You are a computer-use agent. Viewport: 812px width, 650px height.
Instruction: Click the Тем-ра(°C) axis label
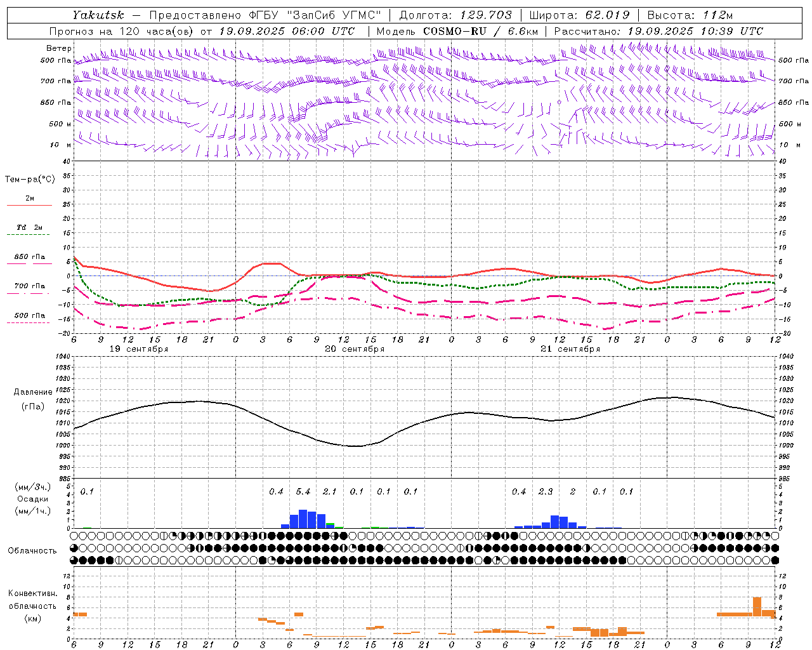[x=30, y=180]
